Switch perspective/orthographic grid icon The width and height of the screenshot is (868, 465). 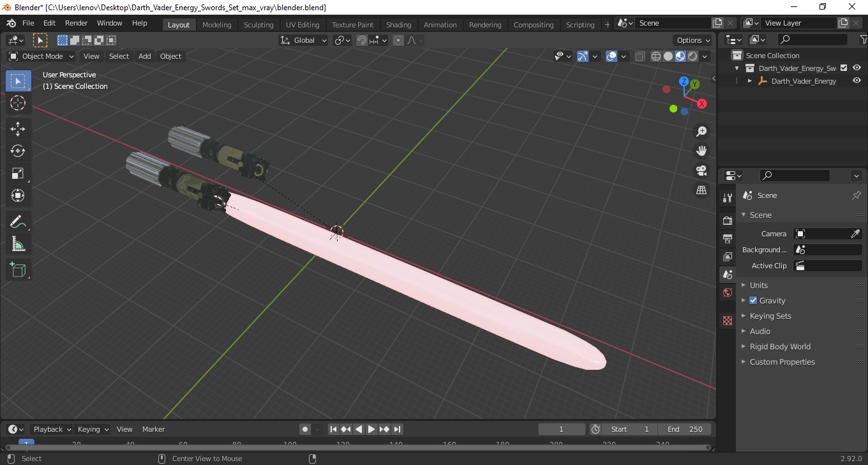701,190
